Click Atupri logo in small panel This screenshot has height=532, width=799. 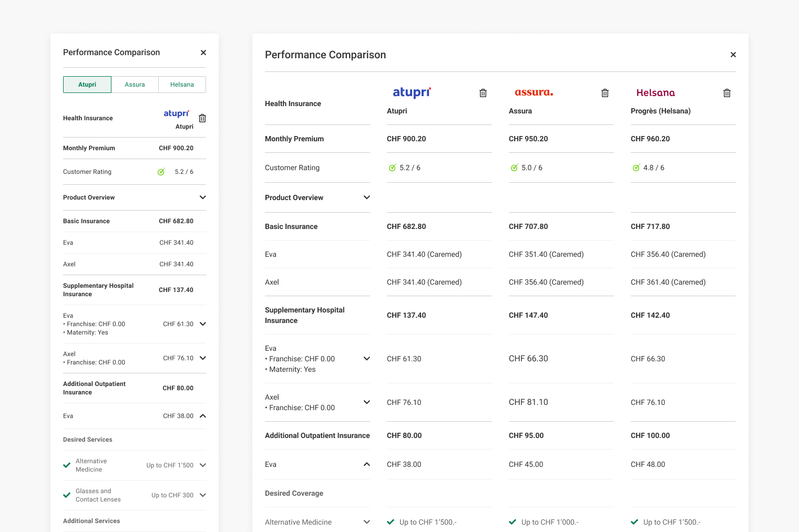click(176, 113)
